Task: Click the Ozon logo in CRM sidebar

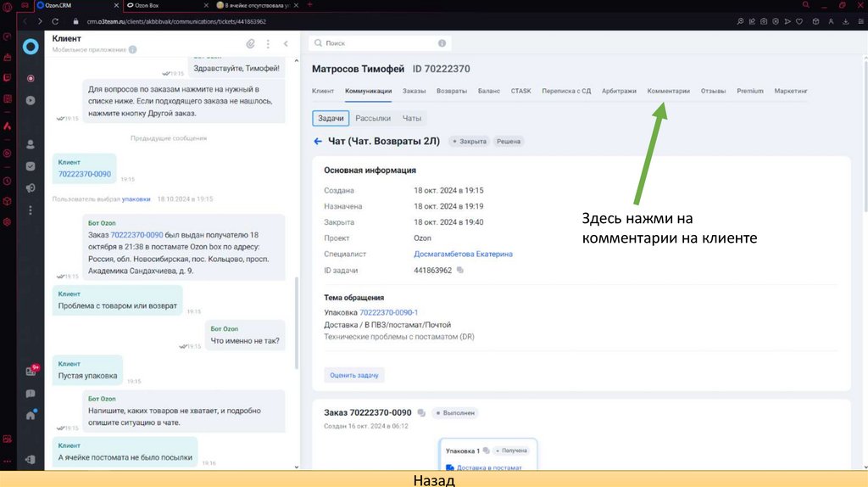Action: pos(31,47)
